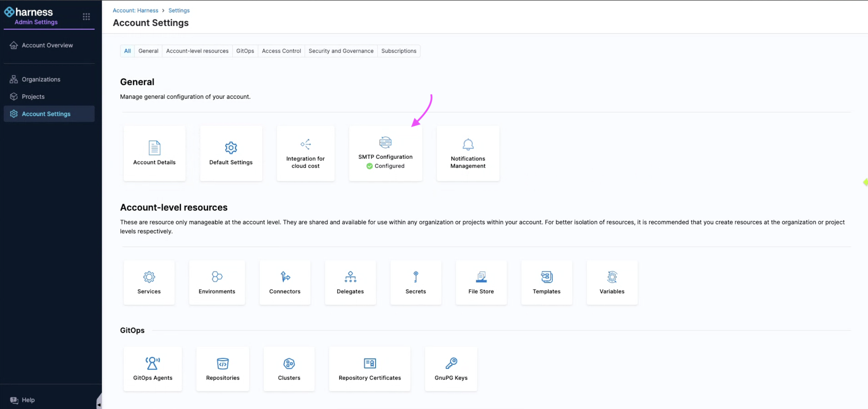Switch to the Subscriptions tab
This screenshot has width=868, height=409.
398,51
